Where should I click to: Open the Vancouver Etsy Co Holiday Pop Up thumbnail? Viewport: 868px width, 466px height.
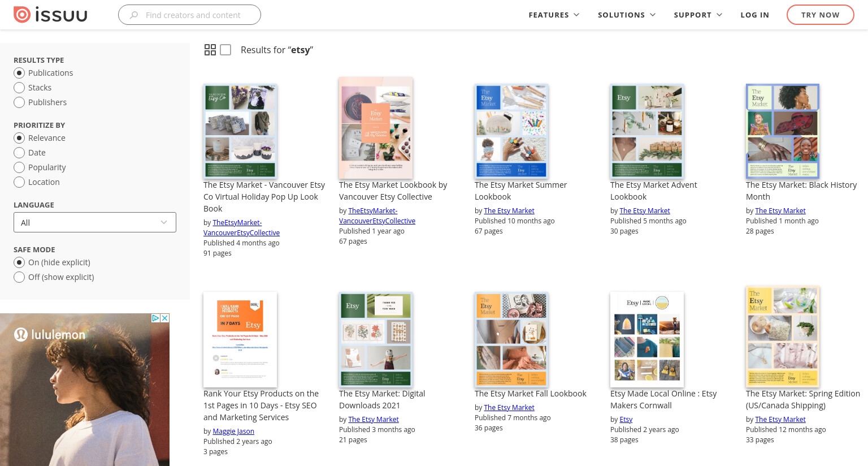[x=240, y=131]
